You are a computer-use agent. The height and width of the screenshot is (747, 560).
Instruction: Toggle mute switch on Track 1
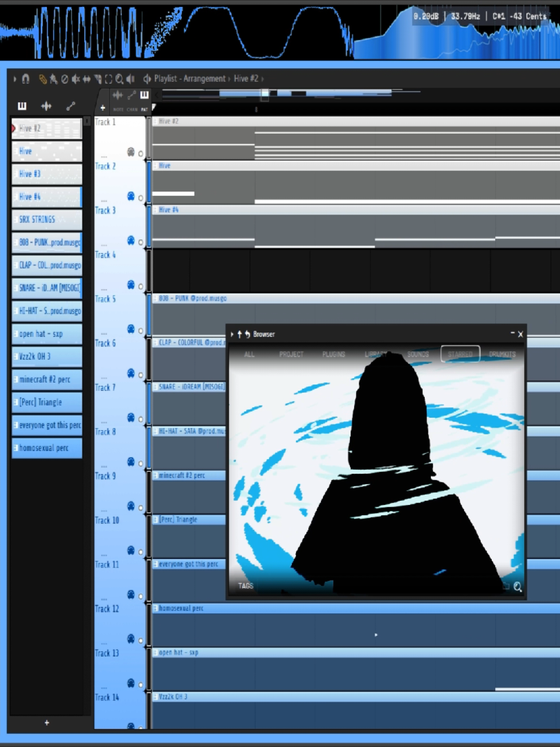coord(141,154)
